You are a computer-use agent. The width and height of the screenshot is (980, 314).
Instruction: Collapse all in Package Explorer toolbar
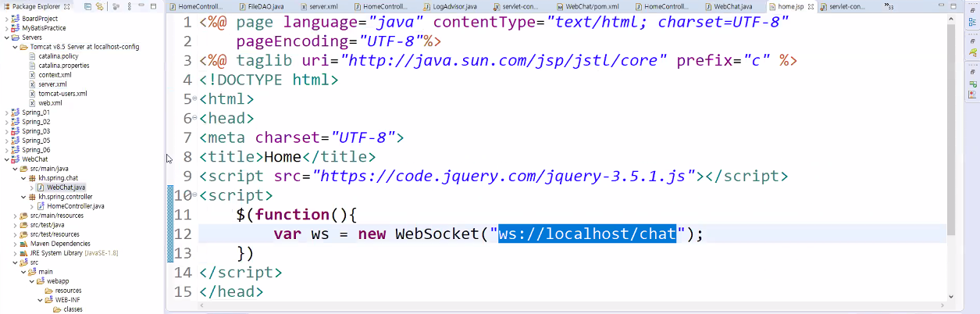click(x=87, y=6)
